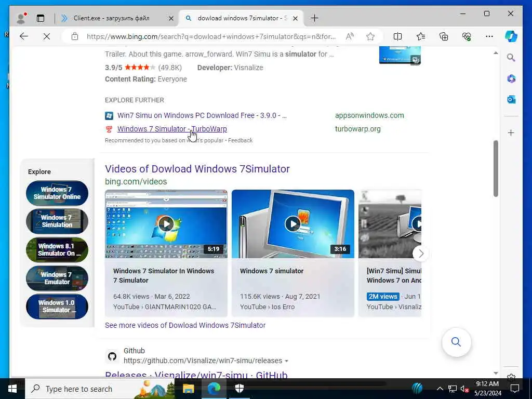532x399 pixels.
Task: Open Settings and more menu
Action: [x=489, y=36]
